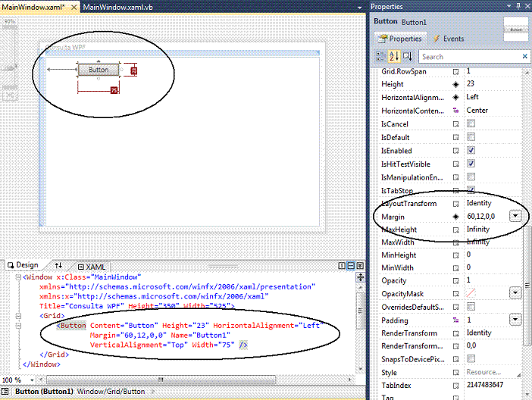Click the HorizontalAlignment property marker

pos(456,98)
